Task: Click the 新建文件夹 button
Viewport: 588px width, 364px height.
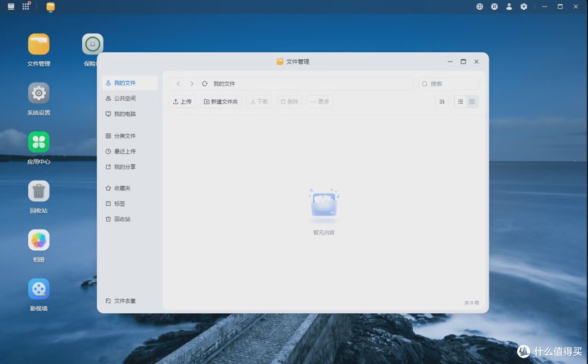Action: tap(221, 102)
